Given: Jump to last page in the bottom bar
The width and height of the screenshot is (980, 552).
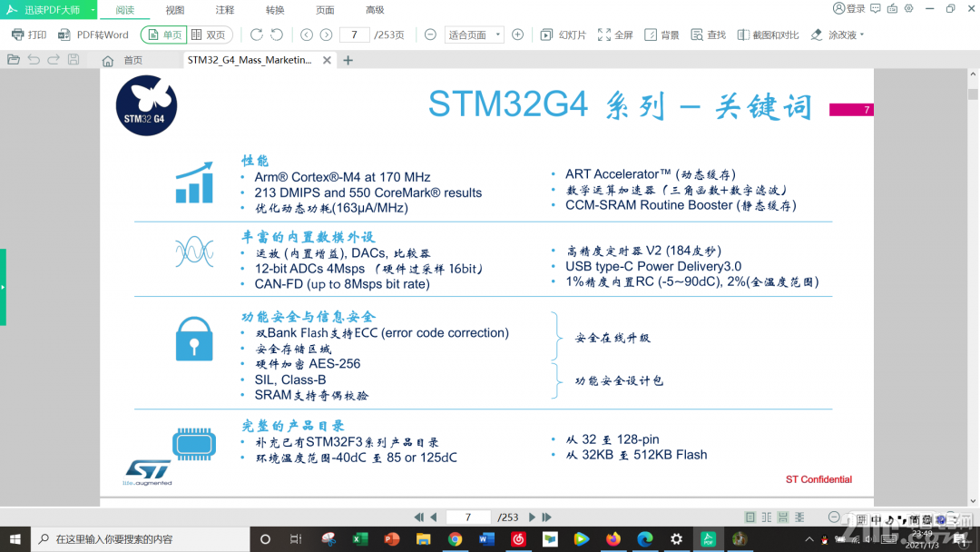Looking at the screenshot, I should coord(547,517).
